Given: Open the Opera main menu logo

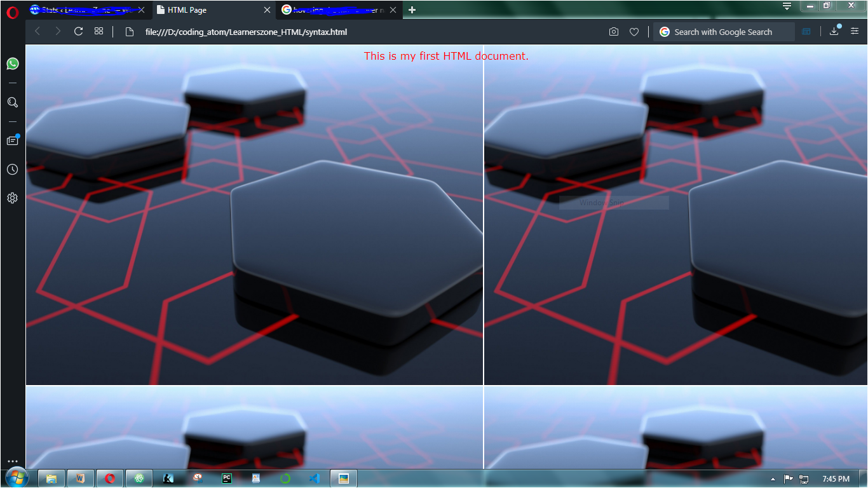Looking at the screenshot, I should tap(13, 11).
